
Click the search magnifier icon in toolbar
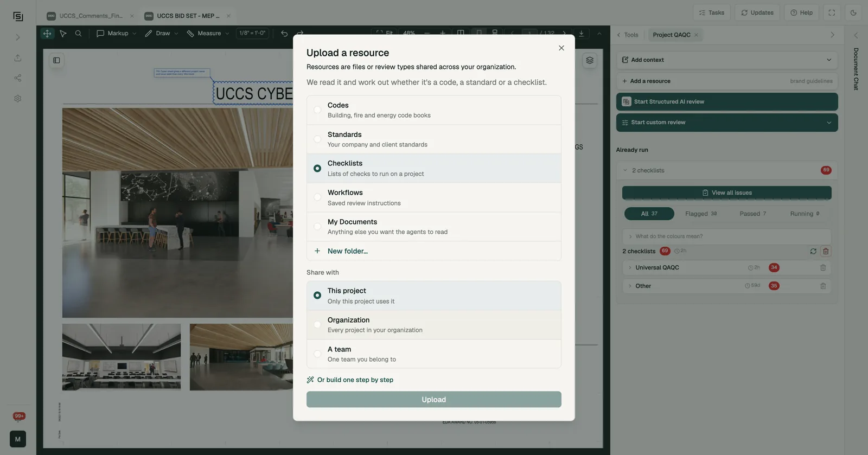click(78, 34)
